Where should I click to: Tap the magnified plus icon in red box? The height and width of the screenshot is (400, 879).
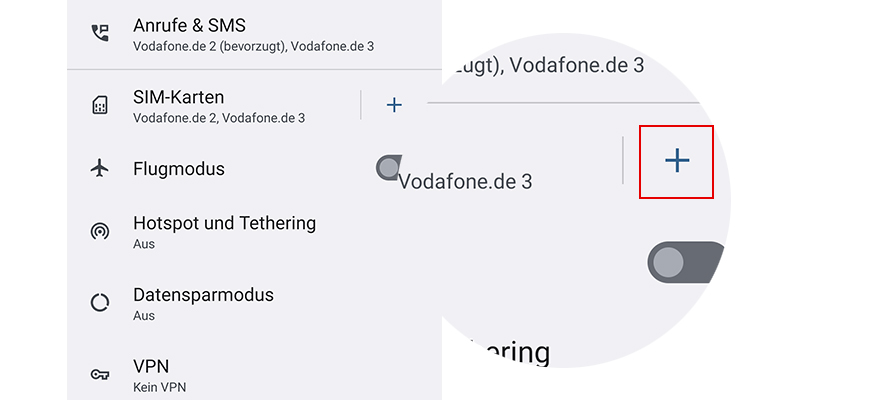677,161
